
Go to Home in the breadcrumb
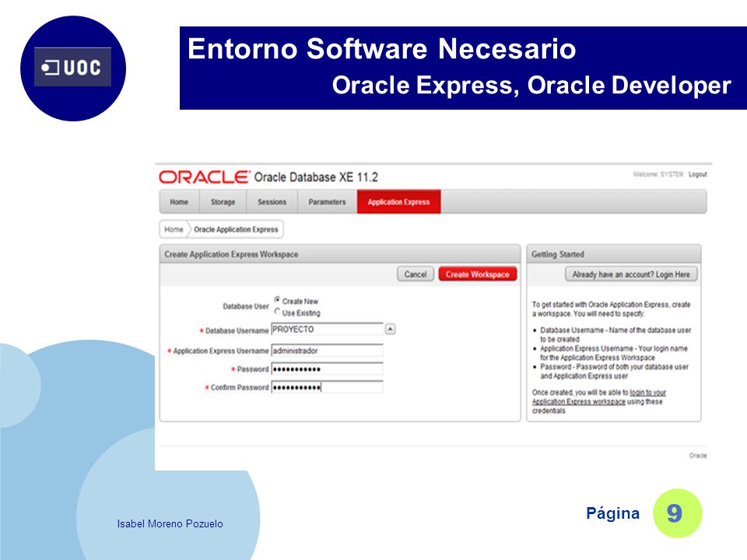174,229
